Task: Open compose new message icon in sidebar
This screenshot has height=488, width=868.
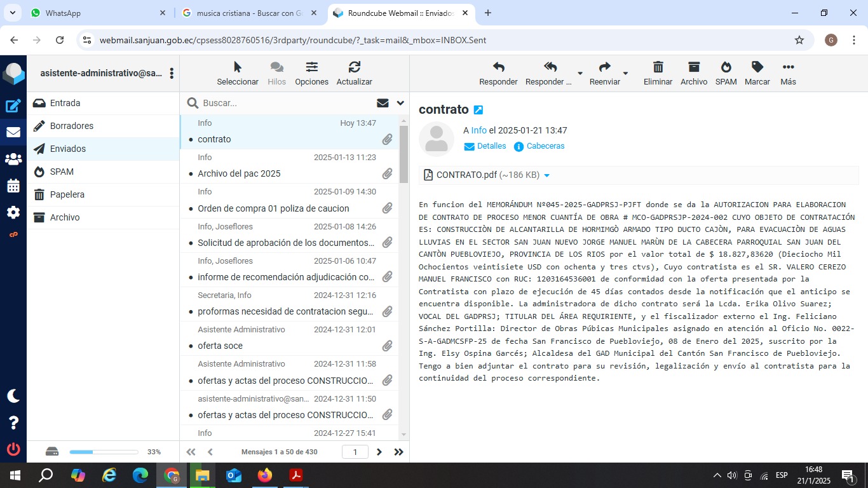Action: 13,106
